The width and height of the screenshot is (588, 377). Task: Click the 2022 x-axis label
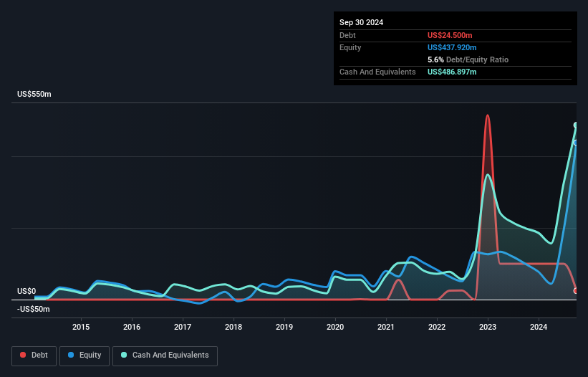437,327
